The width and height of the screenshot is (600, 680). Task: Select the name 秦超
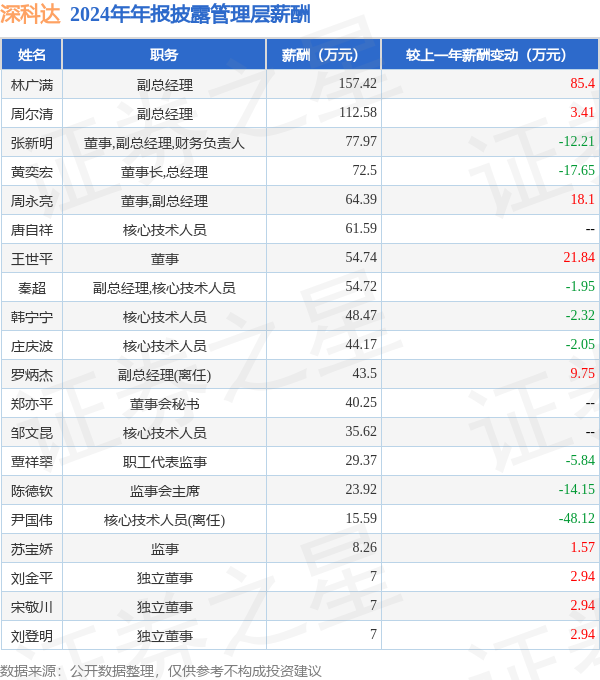[x=32, y=288]
